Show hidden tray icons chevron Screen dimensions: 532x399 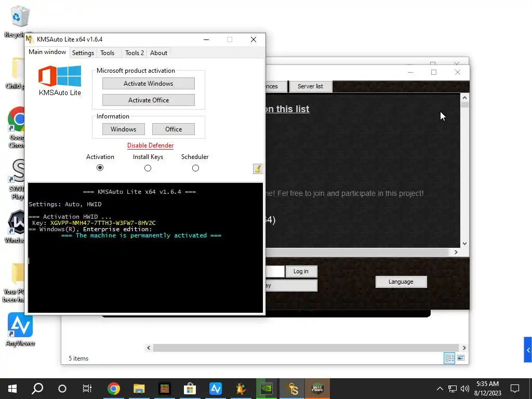coord(440,389)
